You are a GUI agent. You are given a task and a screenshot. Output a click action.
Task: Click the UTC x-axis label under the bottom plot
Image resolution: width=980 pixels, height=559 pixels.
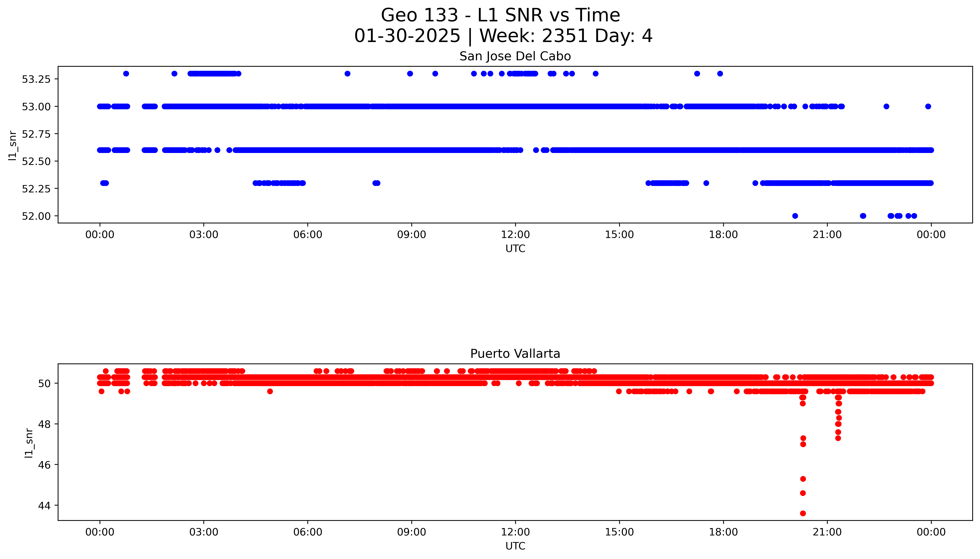click(515, 546)
